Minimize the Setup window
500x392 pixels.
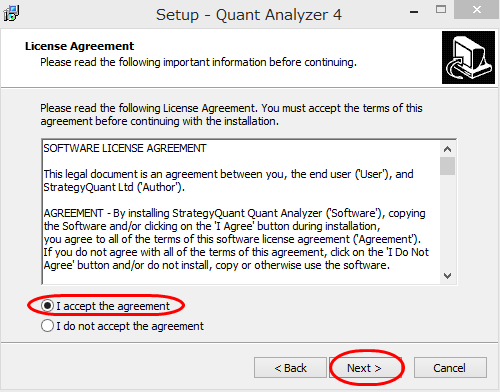pos(414,12)
